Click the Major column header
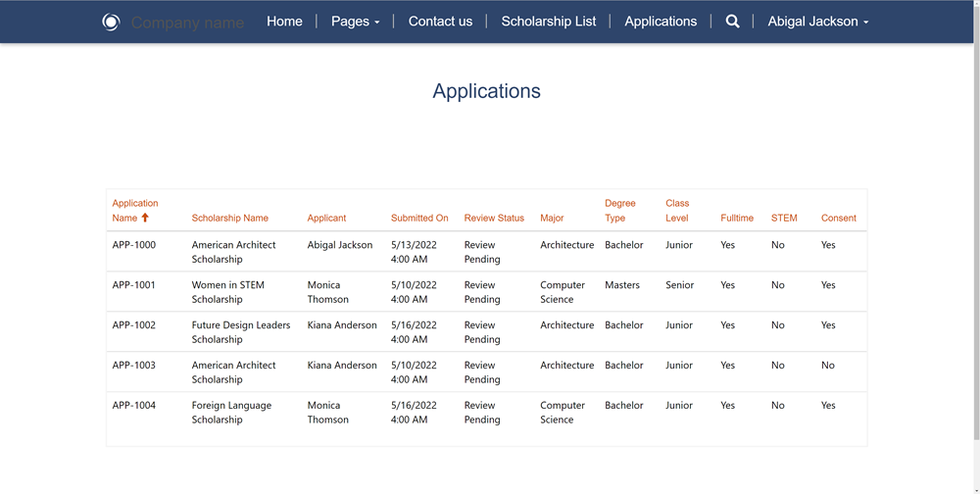 tap(552, 218)
